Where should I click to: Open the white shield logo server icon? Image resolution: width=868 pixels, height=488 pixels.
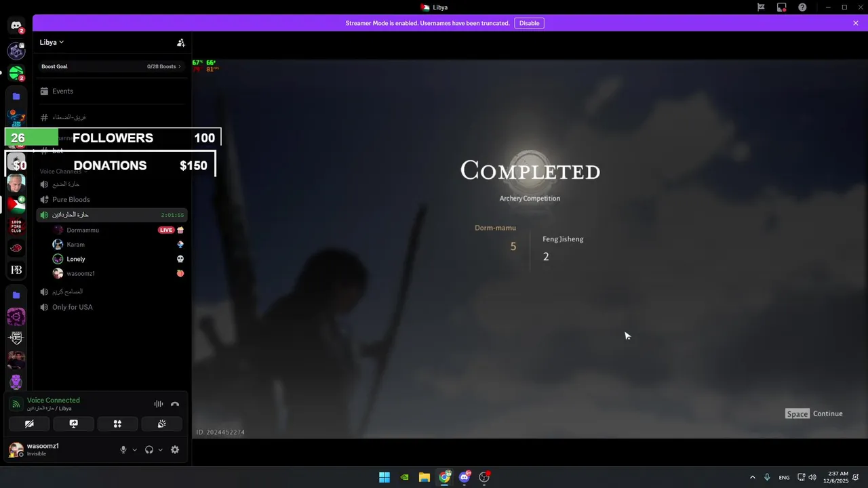click(16, 338)
